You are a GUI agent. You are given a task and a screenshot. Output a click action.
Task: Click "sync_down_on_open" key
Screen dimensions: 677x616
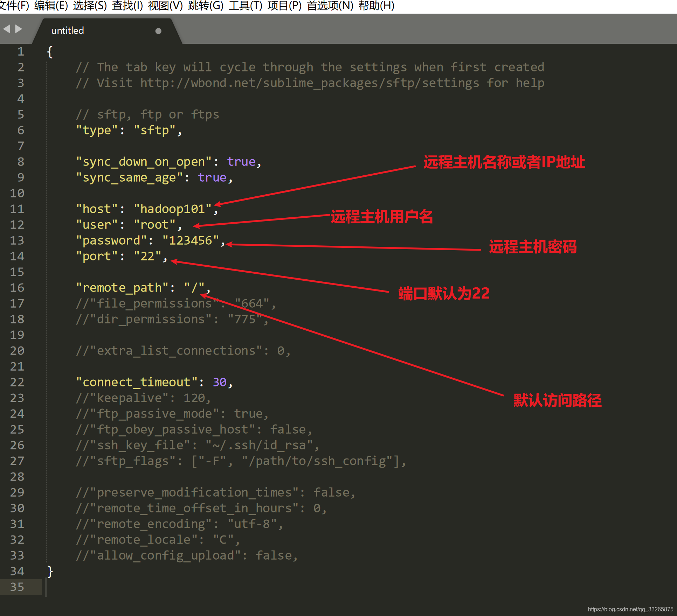point(144,162)
